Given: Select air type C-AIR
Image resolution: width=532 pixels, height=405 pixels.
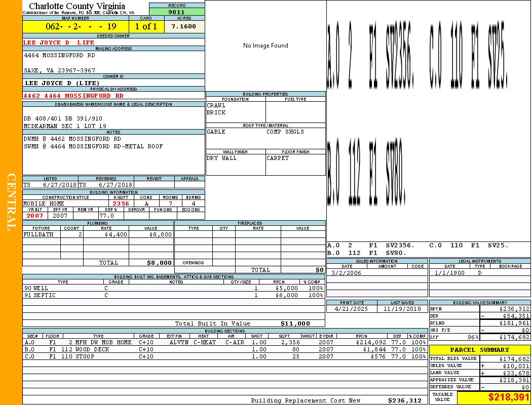Looking at the screenshot, I should click(235, 343).
